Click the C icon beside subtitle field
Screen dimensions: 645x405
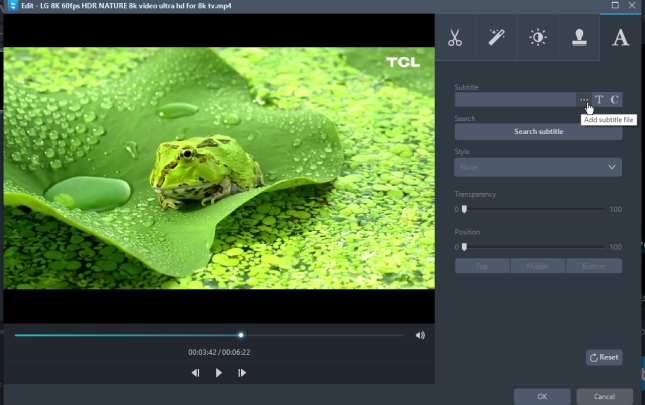(615, 100)
